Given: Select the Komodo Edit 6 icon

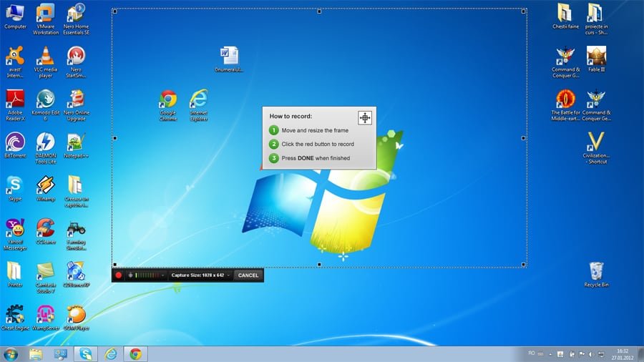Looking at the screenshot, I should pyautogui.click(x=46, y=105).
